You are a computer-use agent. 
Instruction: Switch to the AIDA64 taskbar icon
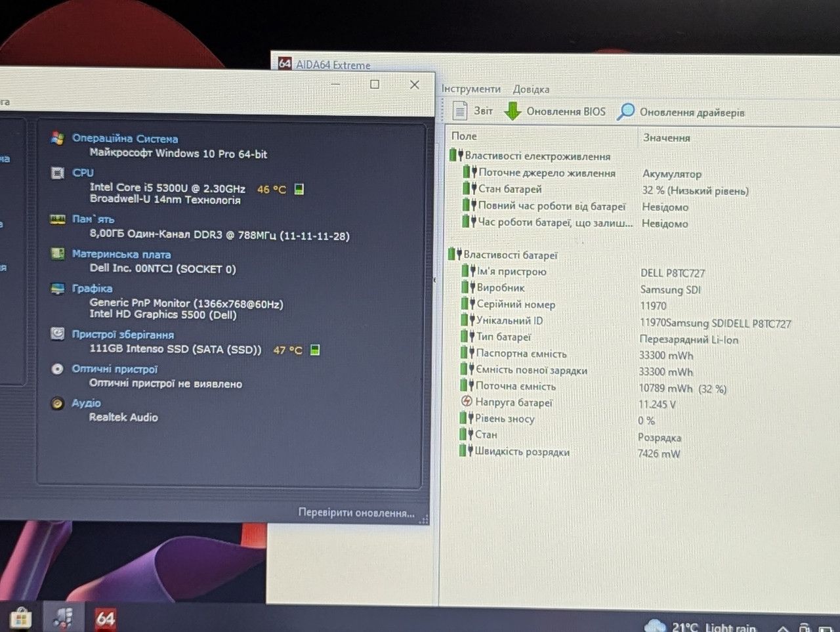click(105, 618)
